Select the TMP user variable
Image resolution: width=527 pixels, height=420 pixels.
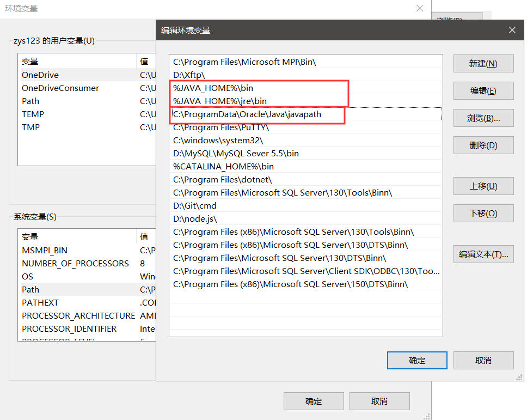[x=87, y=127]
